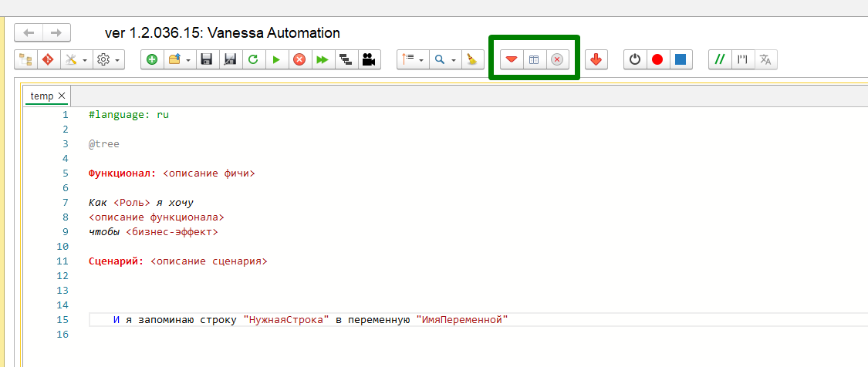Open the search magnifier dropdown arrow
The width and height of the screenshot is (868, 367).
(454, 60)
